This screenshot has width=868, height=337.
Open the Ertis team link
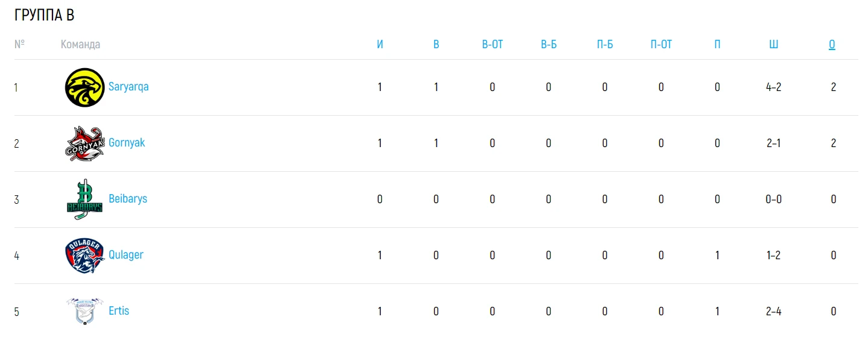[119, 311]
